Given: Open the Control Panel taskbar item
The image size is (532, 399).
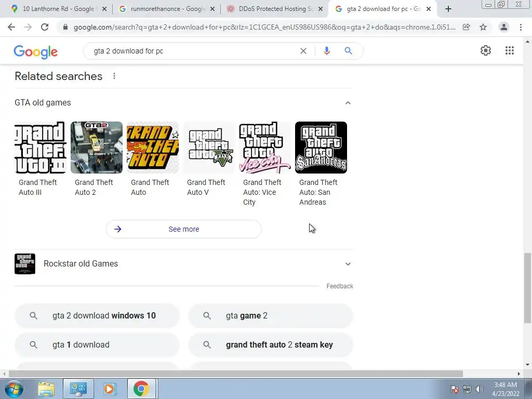Looking at the screenshot, I should click(x=78, y=389).
